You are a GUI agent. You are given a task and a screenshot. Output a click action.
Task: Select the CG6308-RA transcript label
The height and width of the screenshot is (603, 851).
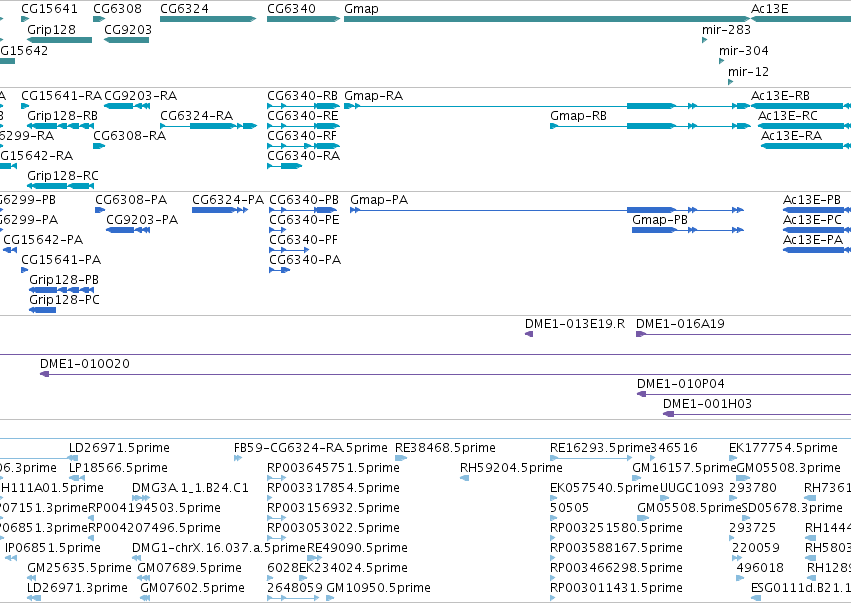coord(130,136)
